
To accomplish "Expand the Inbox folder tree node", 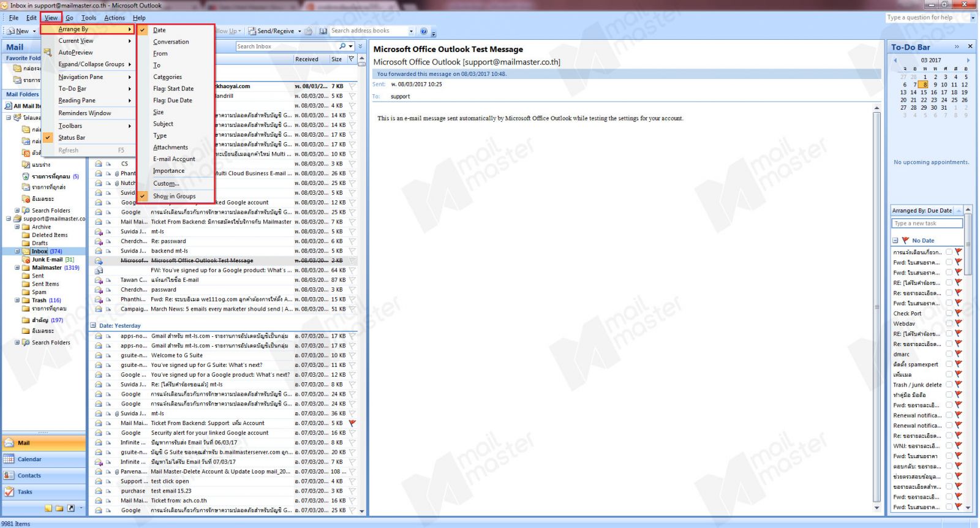I will click(x=17, y=251).
